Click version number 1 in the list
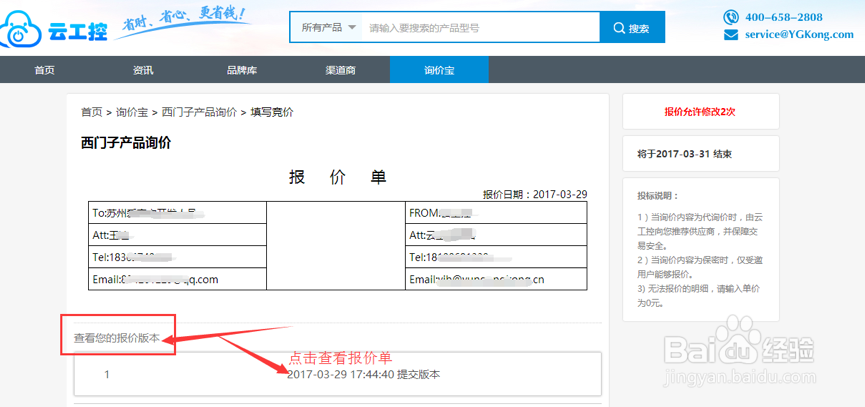 click(x=107, y=374)
